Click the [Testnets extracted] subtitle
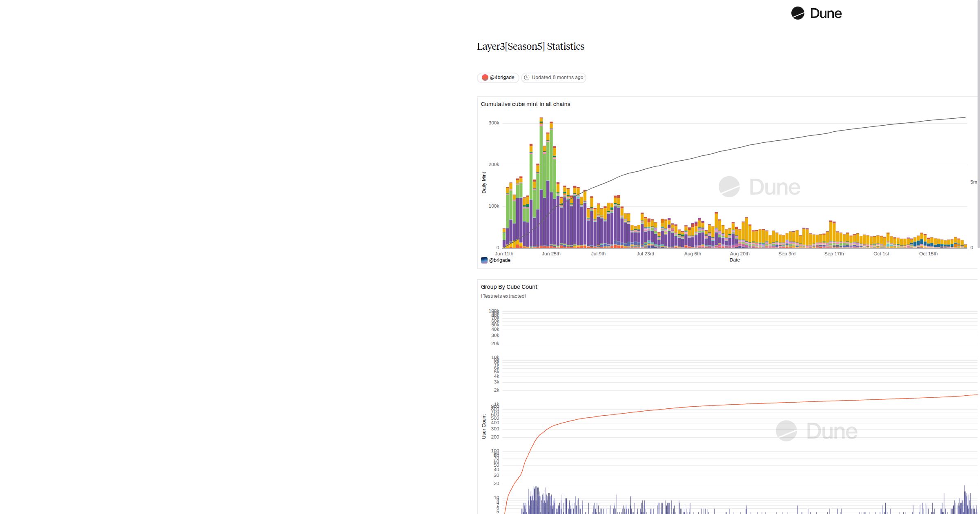This screenshot has width=980, height=514. point(503,296)
